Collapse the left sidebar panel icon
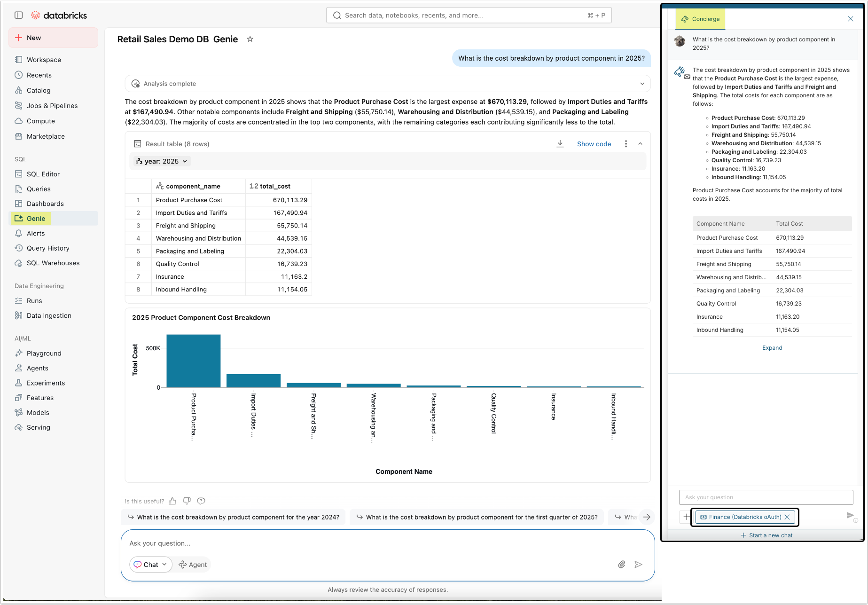Screen dimensions: 868x605 (19, 15)
